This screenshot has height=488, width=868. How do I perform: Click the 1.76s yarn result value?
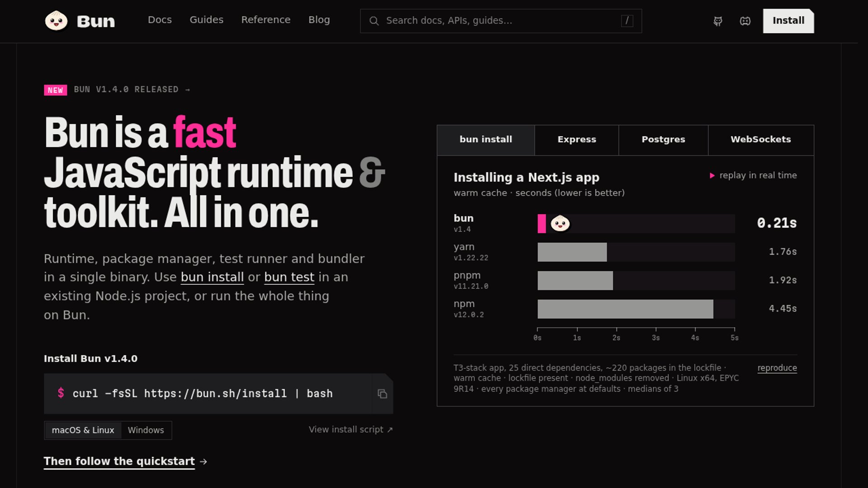tap(783, 252)
